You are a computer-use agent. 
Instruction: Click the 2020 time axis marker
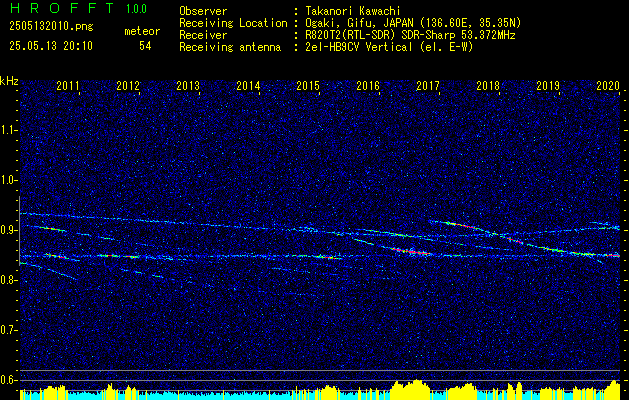coord(608,85)
